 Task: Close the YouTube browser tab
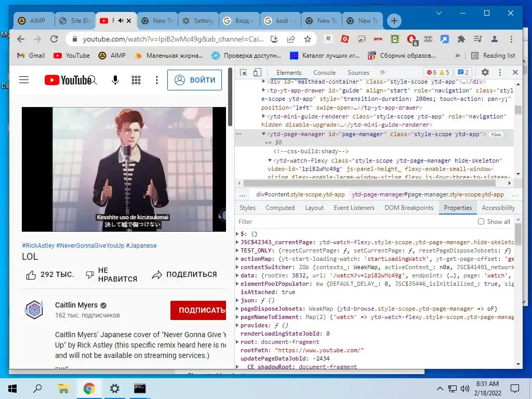[129, 21]
